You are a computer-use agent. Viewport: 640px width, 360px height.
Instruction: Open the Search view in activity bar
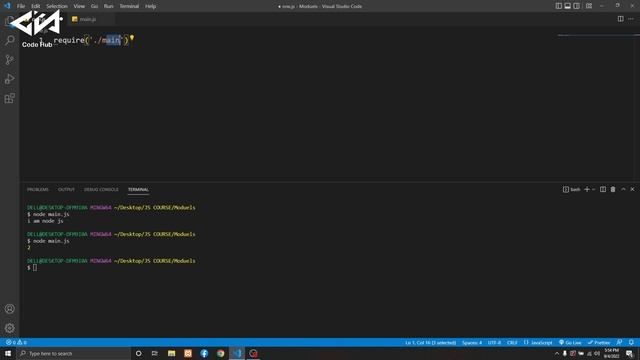[x=10, y=40]
